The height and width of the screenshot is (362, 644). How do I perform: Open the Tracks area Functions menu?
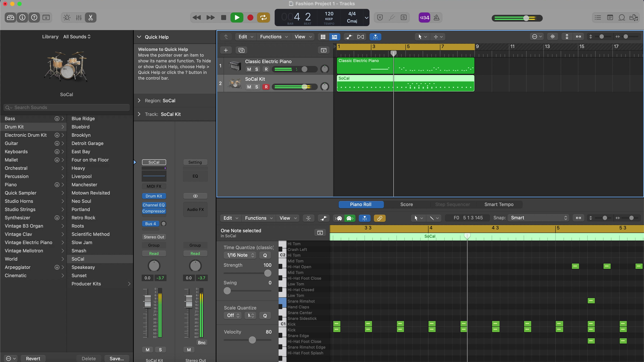(x=274, y=37)
